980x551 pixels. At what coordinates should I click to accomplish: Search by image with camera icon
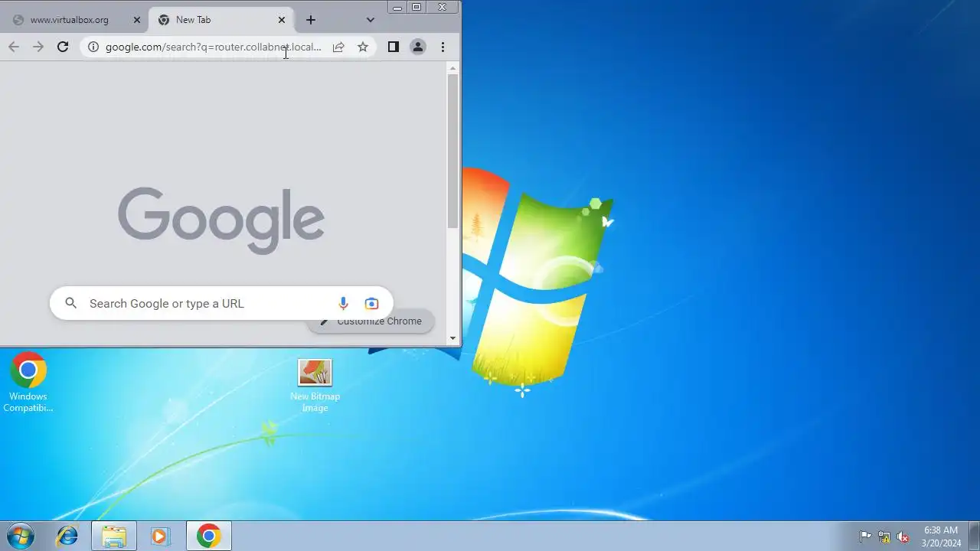371,303
